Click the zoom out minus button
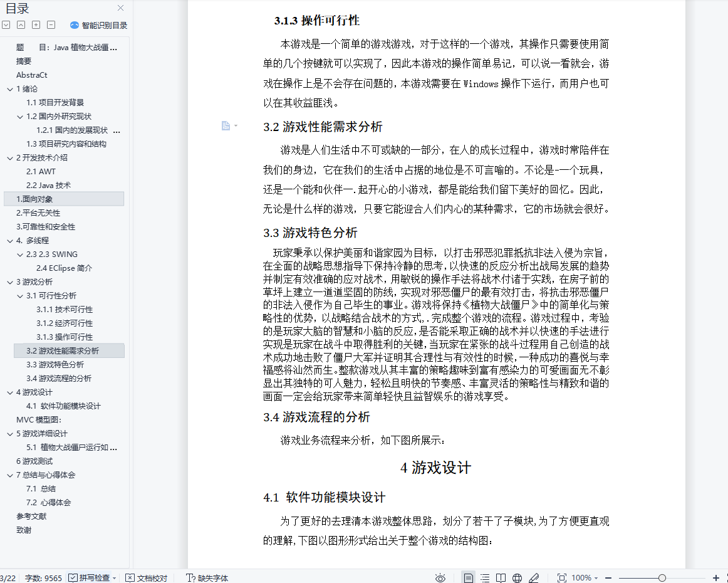The height and width of the screenshot is (583, 728). coord(608,578)
